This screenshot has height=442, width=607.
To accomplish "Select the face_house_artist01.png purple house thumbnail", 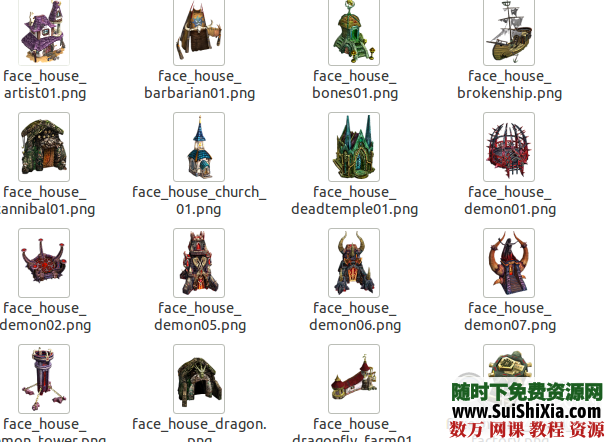I will (x=44, y=31).
